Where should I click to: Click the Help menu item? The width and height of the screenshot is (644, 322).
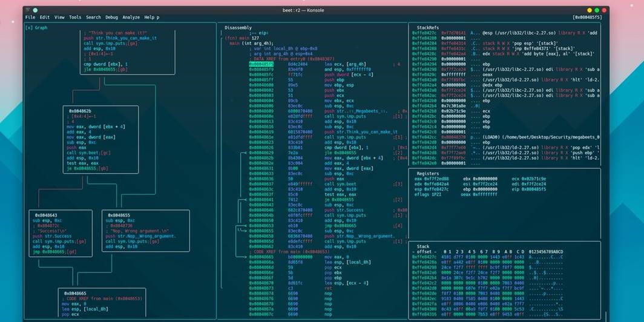(149, 18)
